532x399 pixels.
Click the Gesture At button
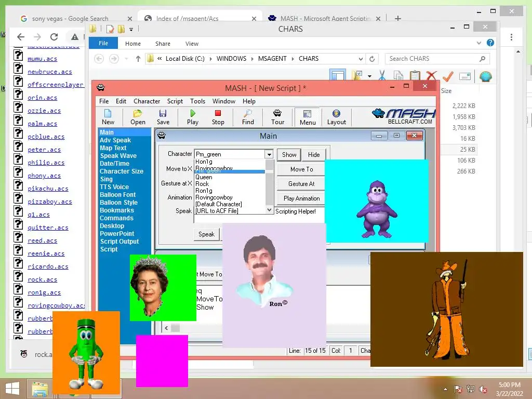pos(301,184)
